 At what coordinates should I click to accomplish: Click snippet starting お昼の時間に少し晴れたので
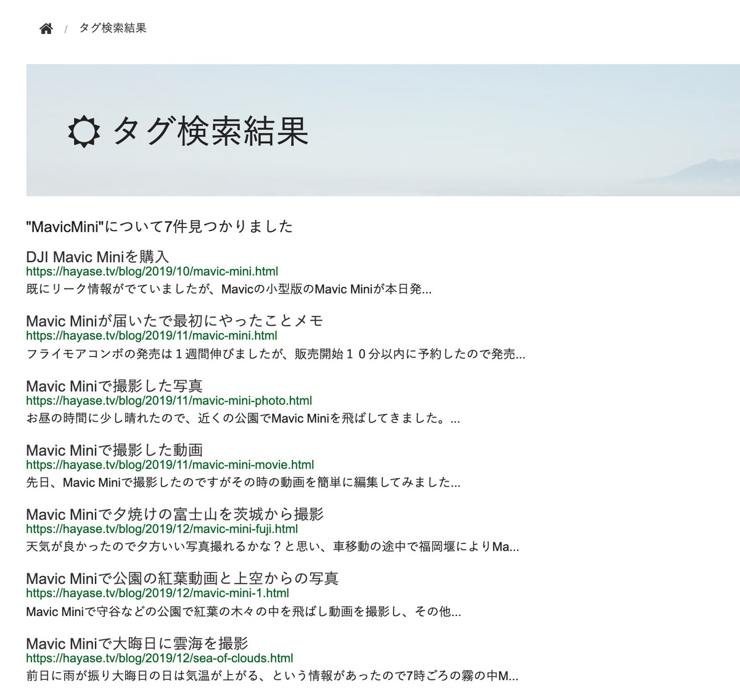[x=243, y=419]
